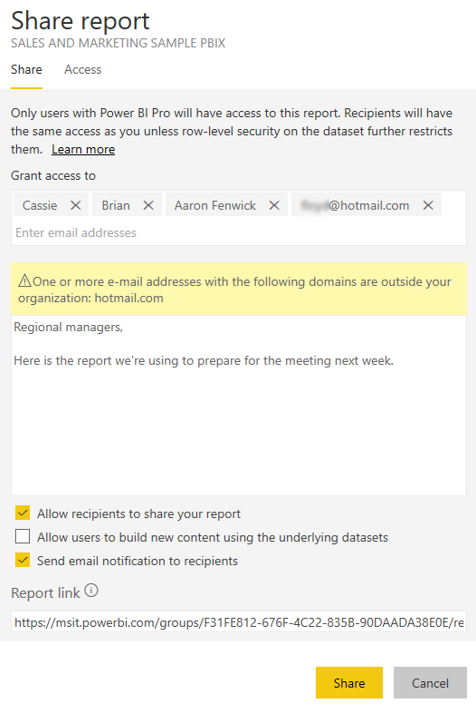Image resolution: width=476 pixels, height=705 pixels.
Task: Click the Brian recipient chip
Action: 116,205
